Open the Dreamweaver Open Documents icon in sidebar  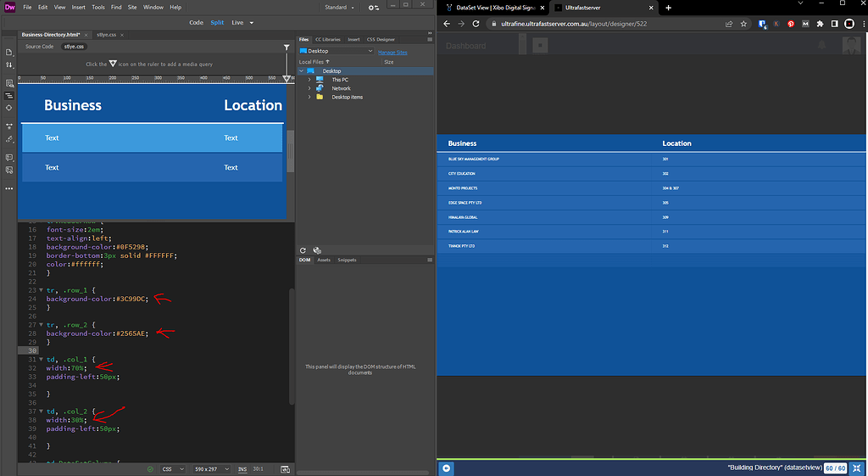(x=8, y=52)
